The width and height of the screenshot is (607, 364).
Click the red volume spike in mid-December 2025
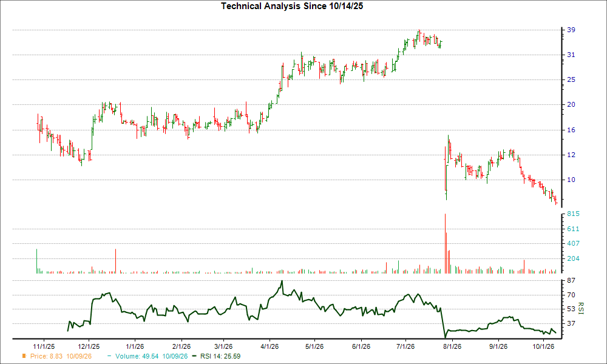(x=115, y=261)
